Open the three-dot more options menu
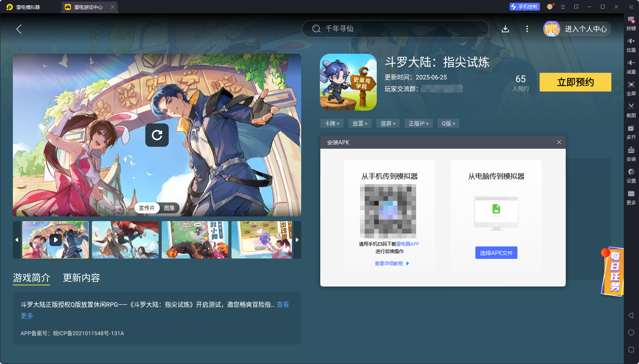 [x=527, y=29]
